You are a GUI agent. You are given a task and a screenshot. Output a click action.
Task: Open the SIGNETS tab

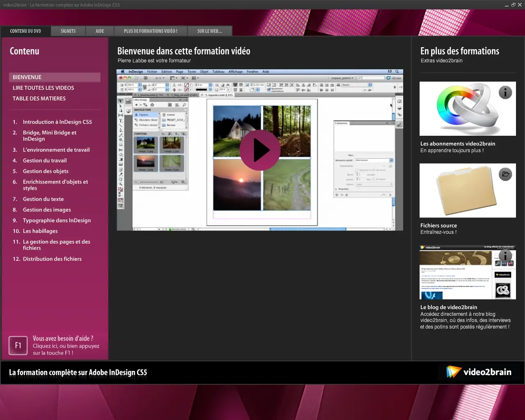click(68, 31)
